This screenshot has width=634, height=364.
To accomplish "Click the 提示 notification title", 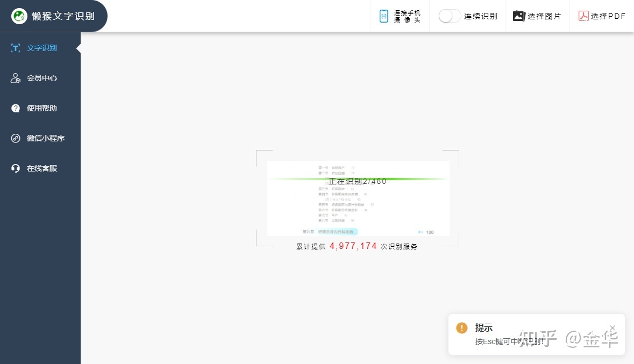I will pyautogui.click(x=483, y=327).
